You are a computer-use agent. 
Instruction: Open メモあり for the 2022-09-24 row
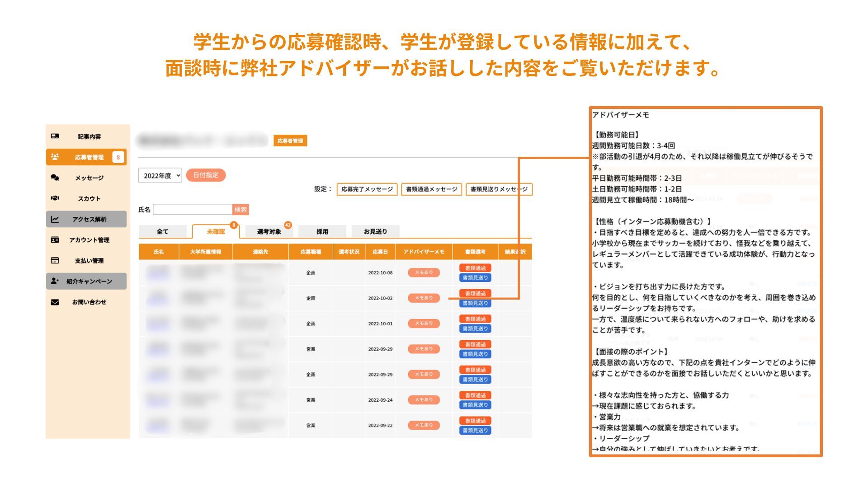[x=424, y=399]
